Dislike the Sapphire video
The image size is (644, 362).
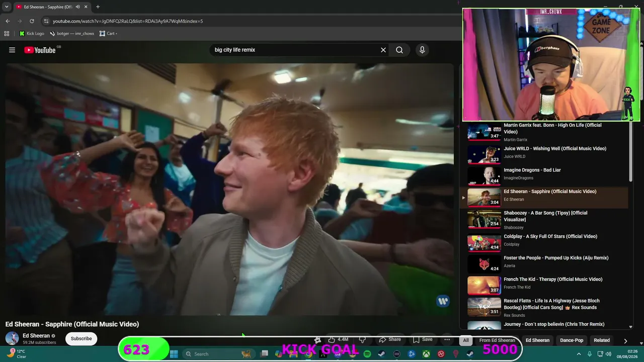coord(362,340)
